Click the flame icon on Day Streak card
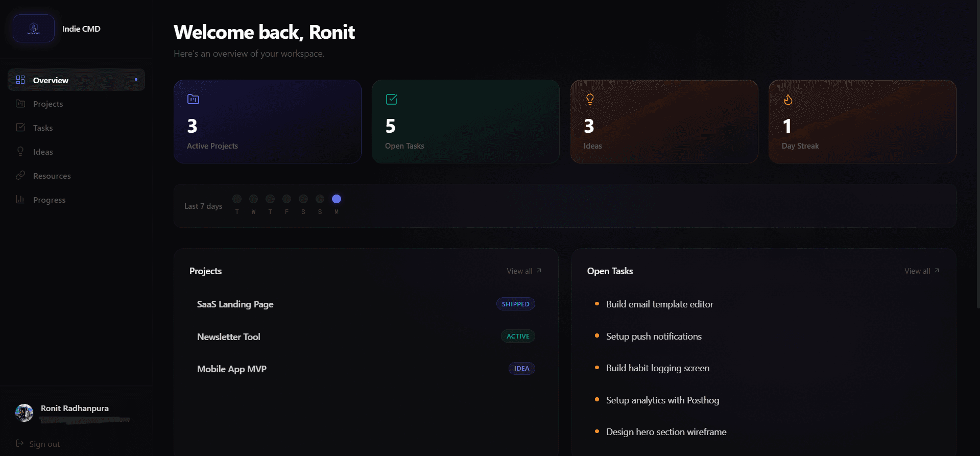 pos(788,100)
